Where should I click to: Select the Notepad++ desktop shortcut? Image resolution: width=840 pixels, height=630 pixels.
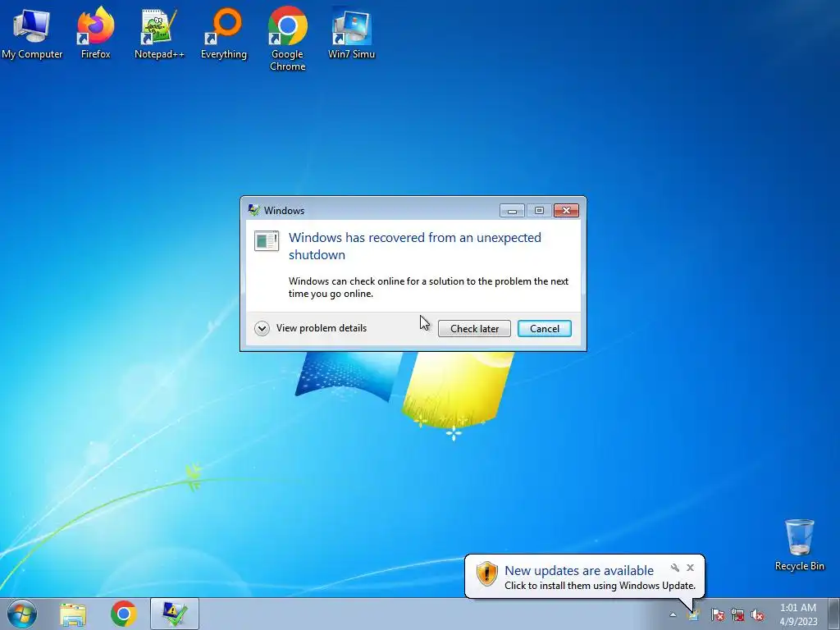coord(159,33)
